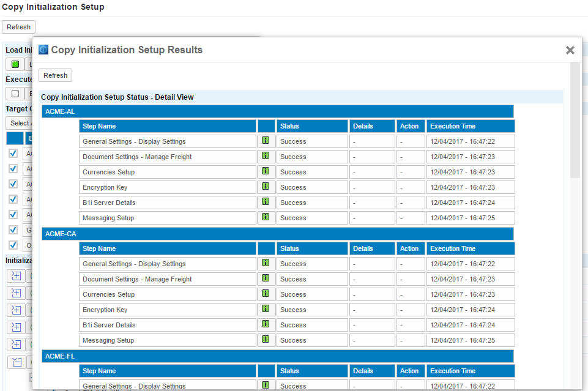Close the Copy Initialization Setup Results dialog
The height and width of the screenshot is (391, 588).
[570, 50]
